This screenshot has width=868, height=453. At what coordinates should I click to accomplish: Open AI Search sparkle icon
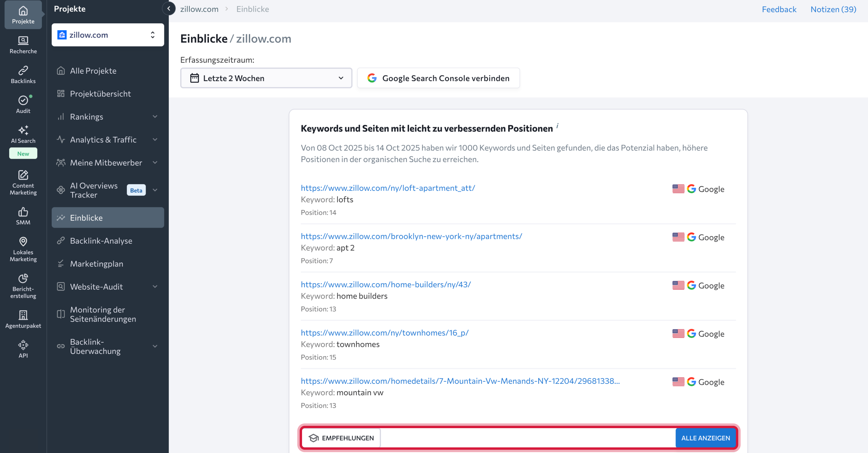pos(23,134)
